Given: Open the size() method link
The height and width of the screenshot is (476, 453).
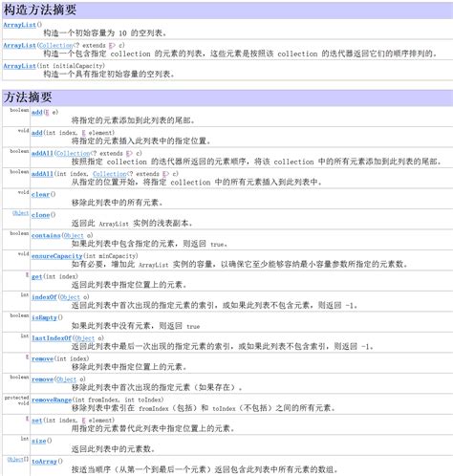Looking at the screenshot, I should [38, 441].
